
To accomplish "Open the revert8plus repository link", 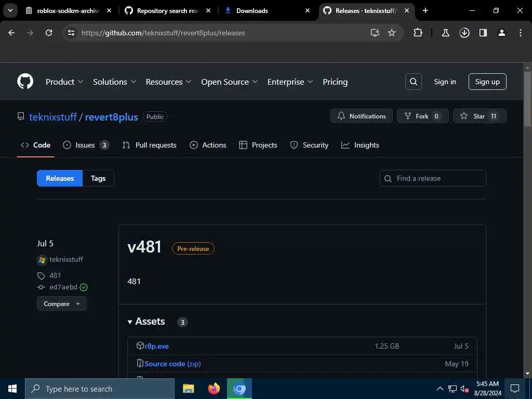I will (111, 117).
